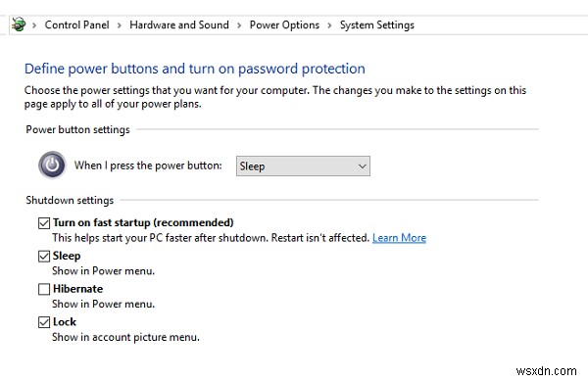The width and height of the screenshot is (588, 381).
Task: Expand chevron after Power Options
Action: (329, 25)
